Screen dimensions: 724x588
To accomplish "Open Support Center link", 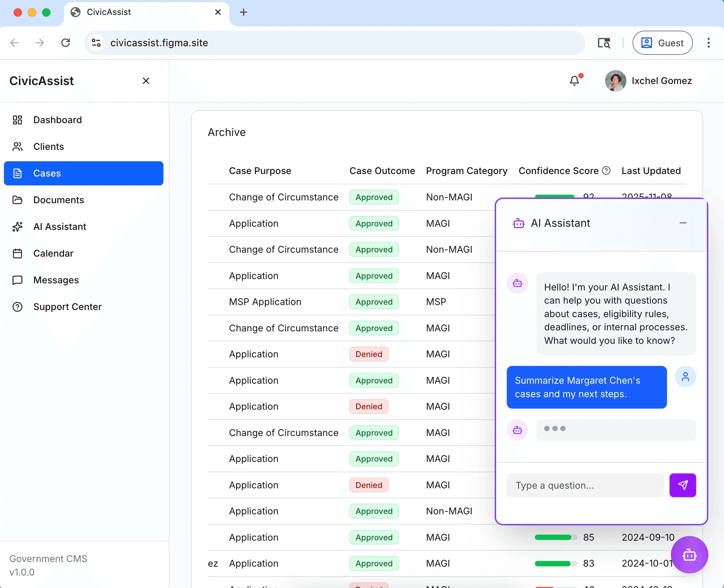I will tap(67, 307).
